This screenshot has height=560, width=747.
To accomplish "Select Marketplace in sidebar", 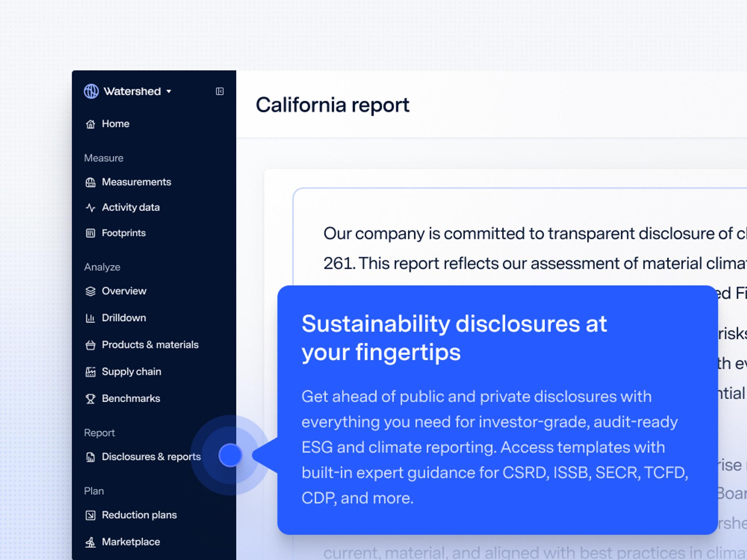I will (x=131, y=542).
